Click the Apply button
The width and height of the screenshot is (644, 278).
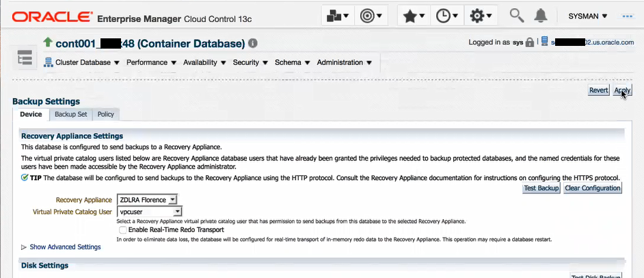click(622, 90)
